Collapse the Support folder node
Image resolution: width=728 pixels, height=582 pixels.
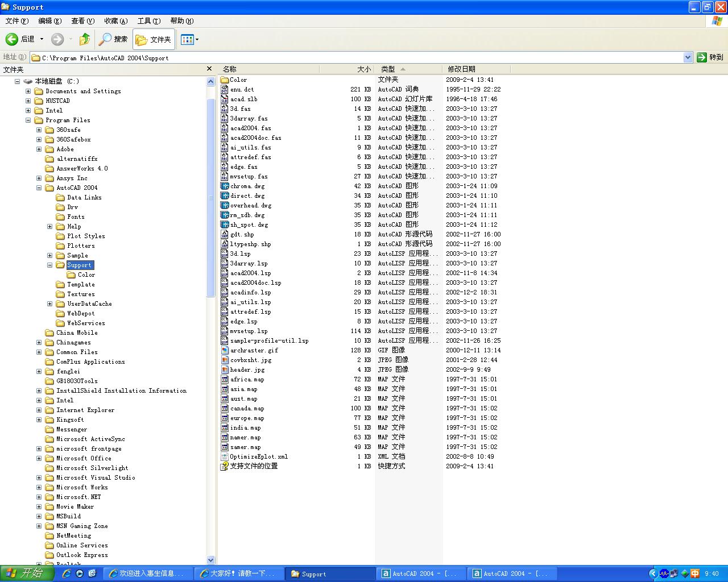(49, 265)
